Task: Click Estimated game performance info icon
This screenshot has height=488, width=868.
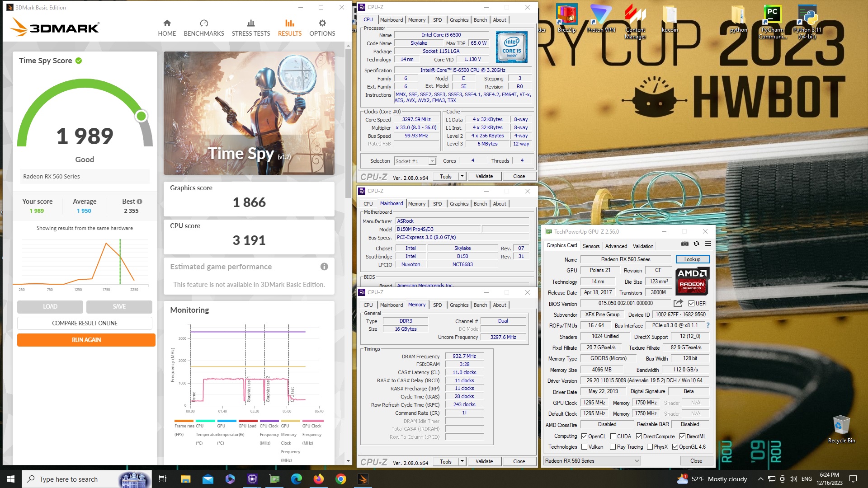Action: [324, 267]
